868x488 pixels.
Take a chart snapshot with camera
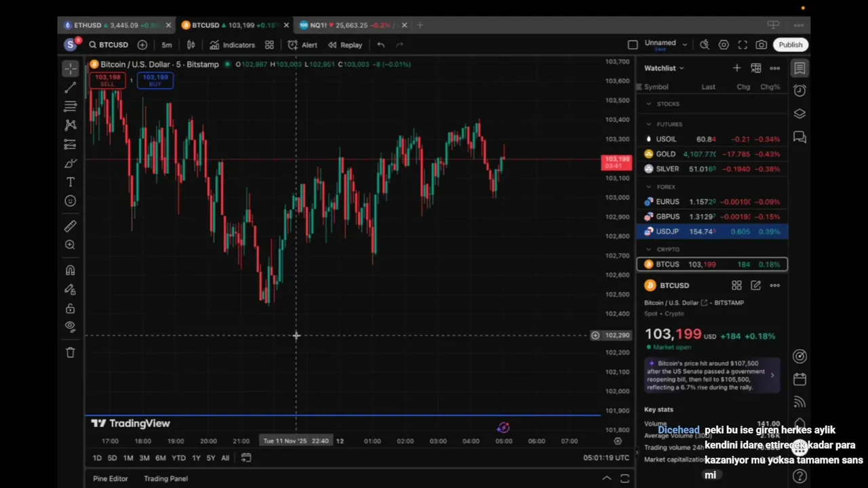click(762, 45)
